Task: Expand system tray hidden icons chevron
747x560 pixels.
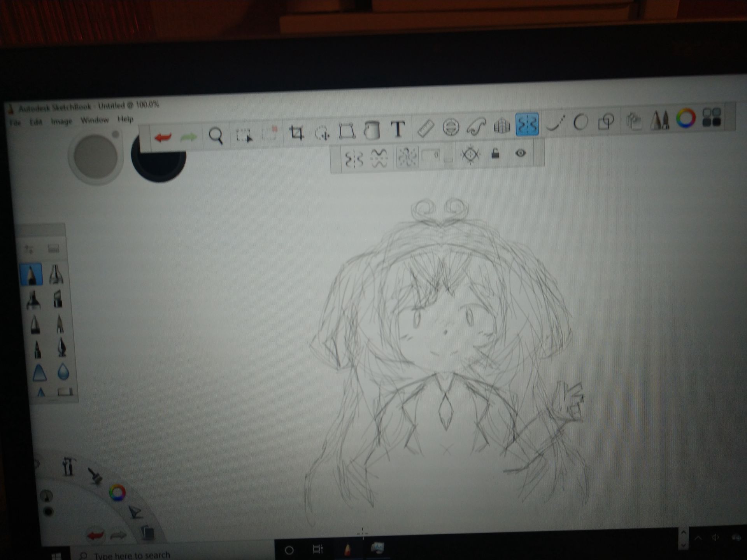Action: pyautogui.click(x=698, y=538)
